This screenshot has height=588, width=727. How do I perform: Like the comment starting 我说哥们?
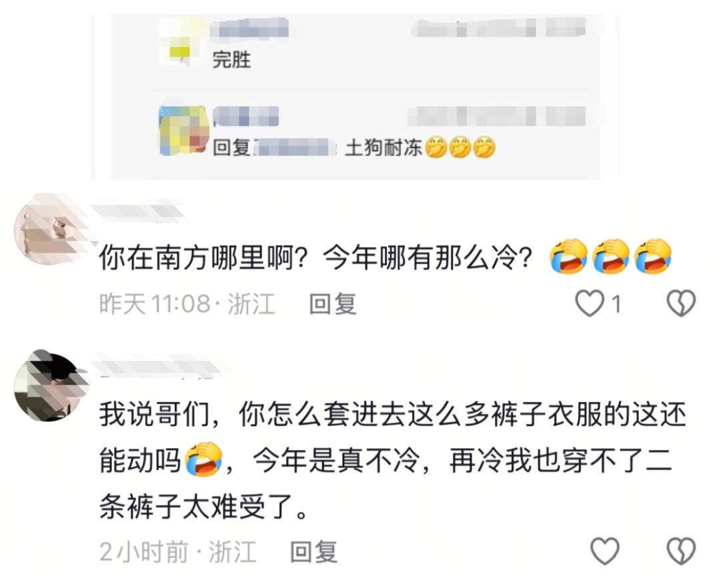pos(604,551)
